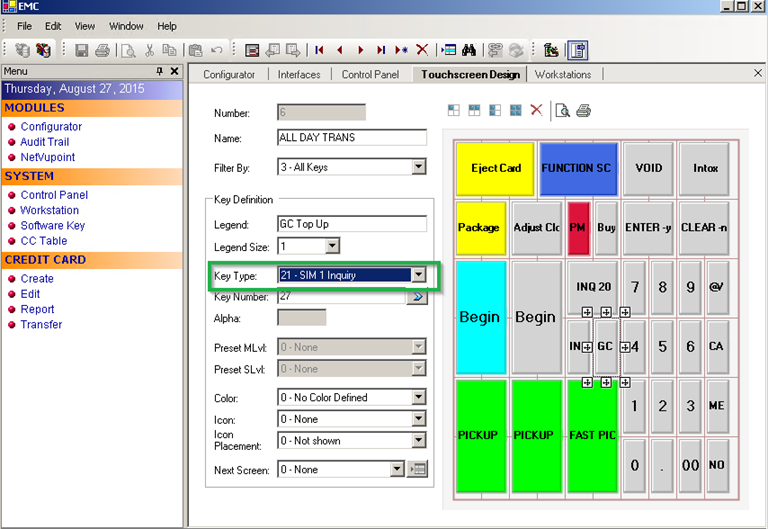Pin the Menu panel with the pushpin
This screenshot has width=768, height=529.
click(160, 71)
